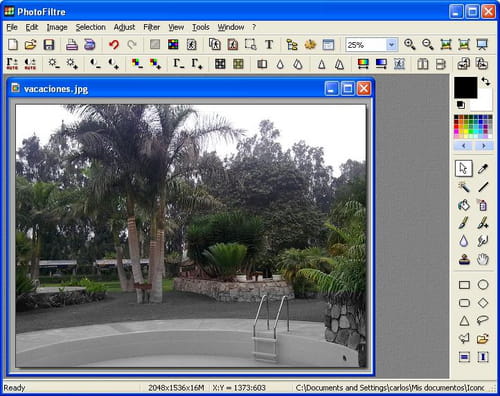Open the Edit menu
This screenshot has width=500, height=396.
click(32, 27)
